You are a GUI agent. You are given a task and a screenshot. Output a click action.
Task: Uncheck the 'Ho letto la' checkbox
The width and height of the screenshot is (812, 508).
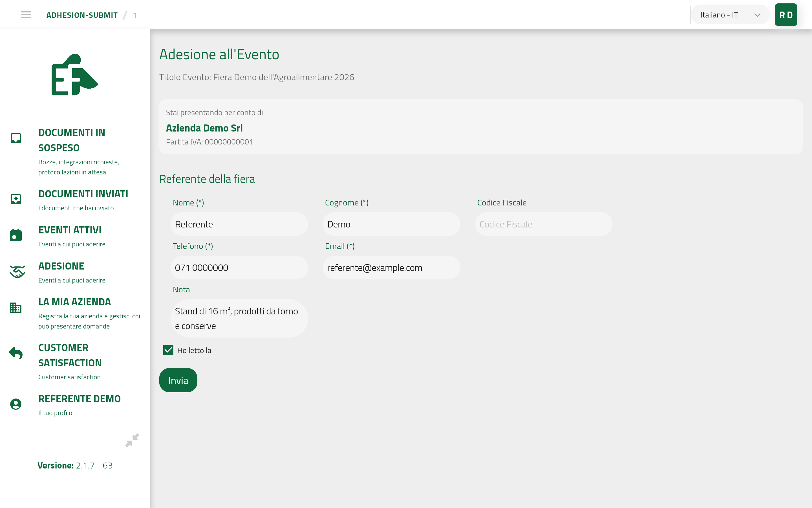(x=168, y=350)
